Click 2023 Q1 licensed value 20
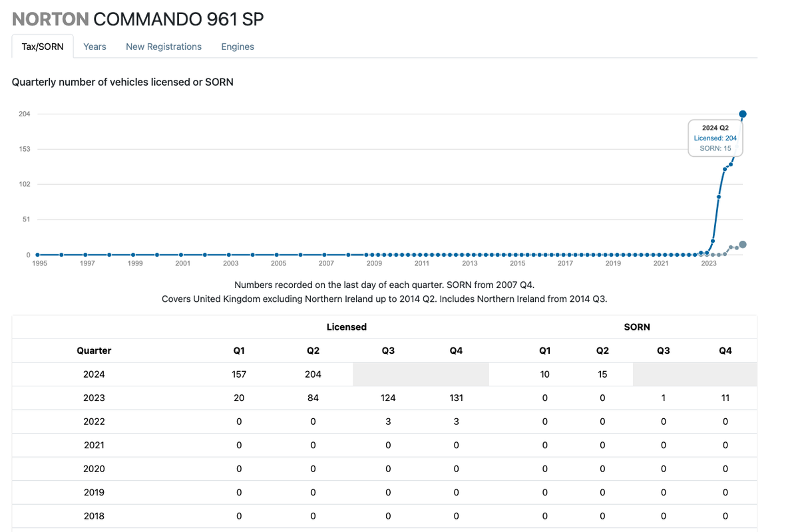 [x=239, y=398]
